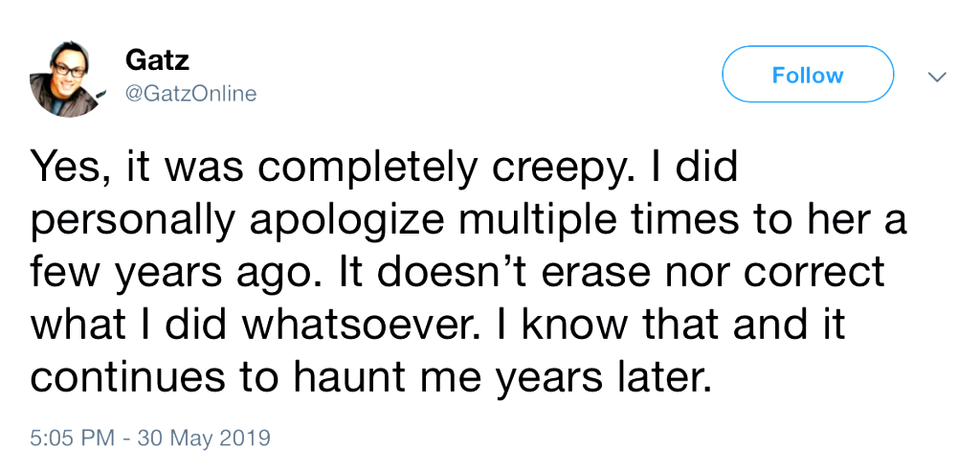Open the tweet options chevron menu

point(937,76)
